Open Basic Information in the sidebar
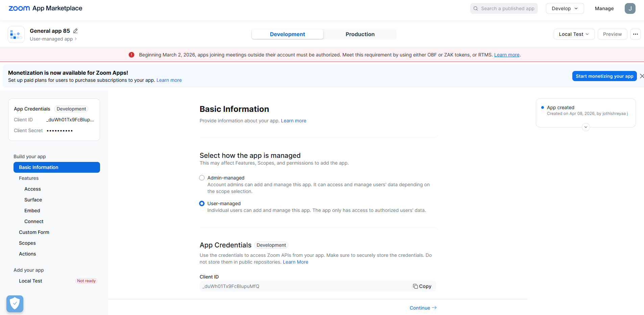The width and height of the screenshot is (644, 315). click(57, 167)
